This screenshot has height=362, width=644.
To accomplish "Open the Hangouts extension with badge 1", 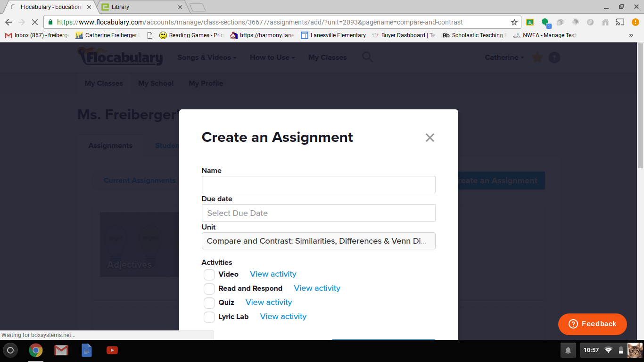I will coord(545,22).
